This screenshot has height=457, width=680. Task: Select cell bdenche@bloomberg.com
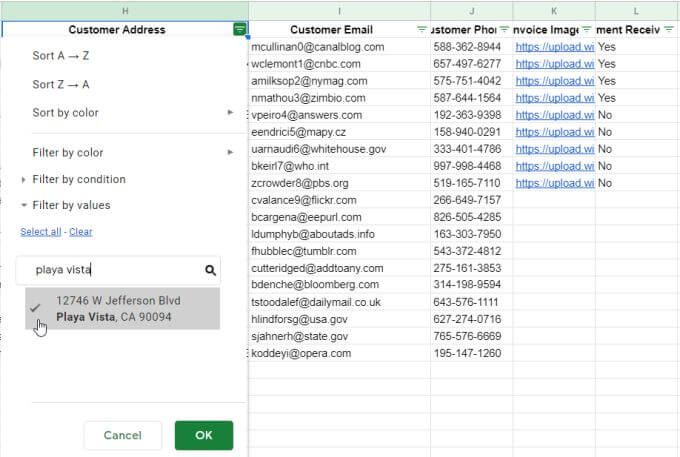click(340, 284)
